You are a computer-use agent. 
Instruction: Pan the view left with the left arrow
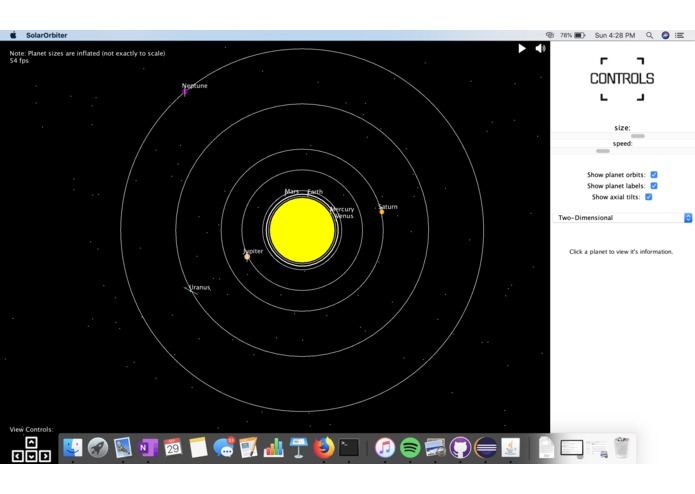[x=17, y=456]
